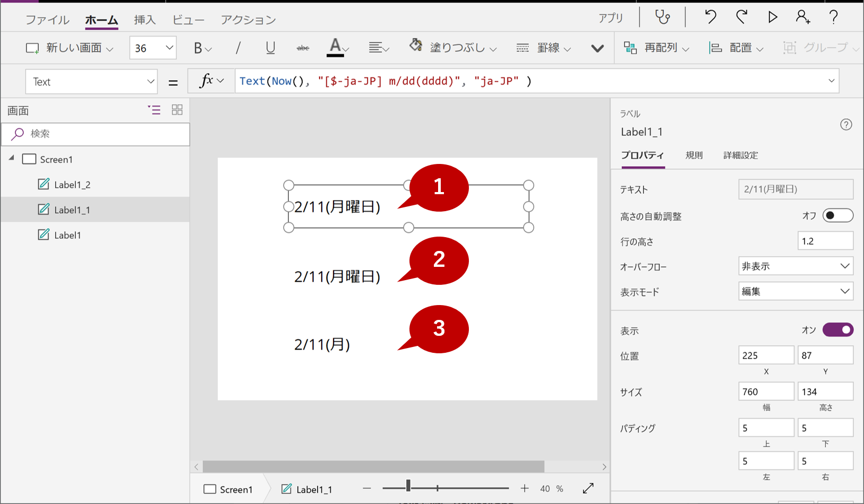This screenshot has width=864, height=504.
Task: Open sharing via the add-person icon
Action: [x=803, y=17]
